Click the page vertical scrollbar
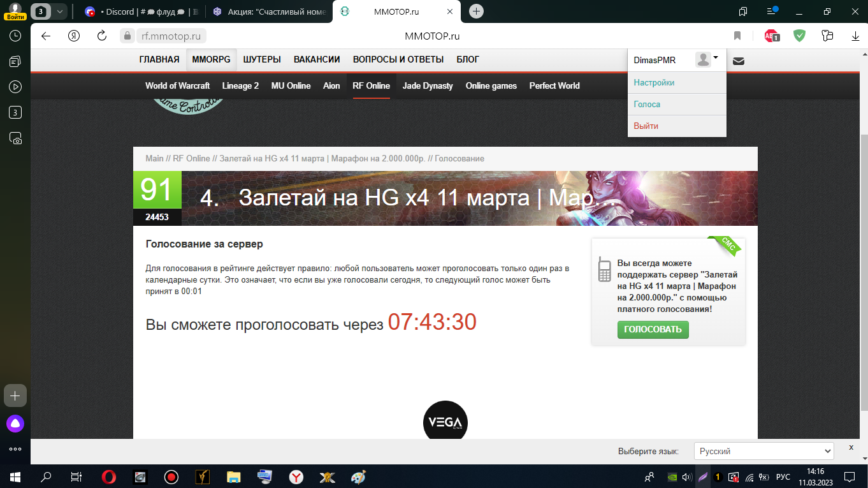Viewport: 868px width, 488px height. (x=864, y=273)
